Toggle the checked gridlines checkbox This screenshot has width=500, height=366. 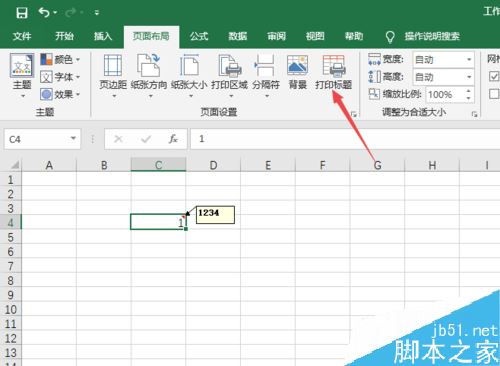point(494,76)
